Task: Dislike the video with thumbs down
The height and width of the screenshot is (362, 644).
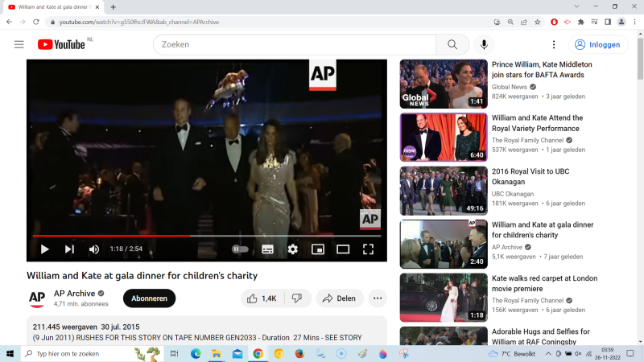Action: (296, 298)
